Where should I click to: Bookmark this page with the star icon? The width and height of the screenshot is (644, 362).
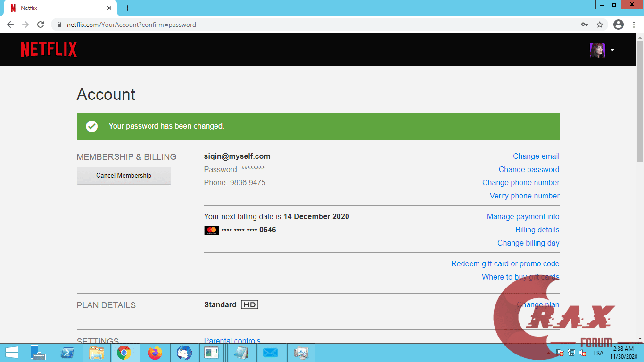click(600, 25)
